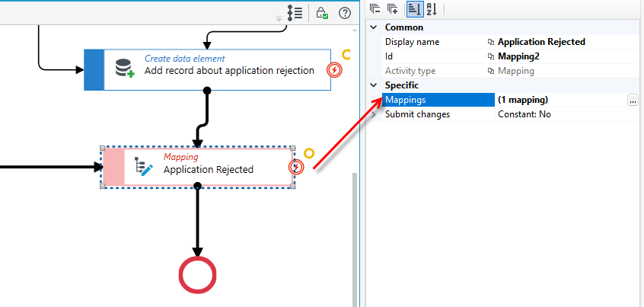This screenshot has height=307, width=644.
Task: Click the lock with green check icon
Action: [x=321, y=13]
